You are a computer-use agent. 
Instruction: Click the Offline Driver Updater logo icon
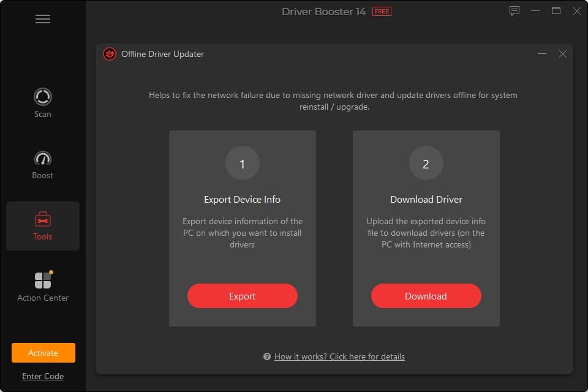click(x=110, y=54)
